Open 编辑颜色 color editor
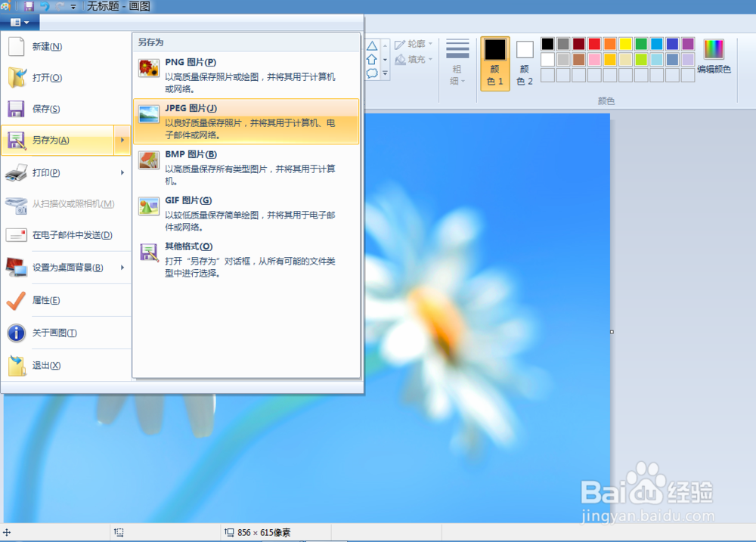Image resolution: width=756 pixels, height=542 pixels. pos(714,56)
